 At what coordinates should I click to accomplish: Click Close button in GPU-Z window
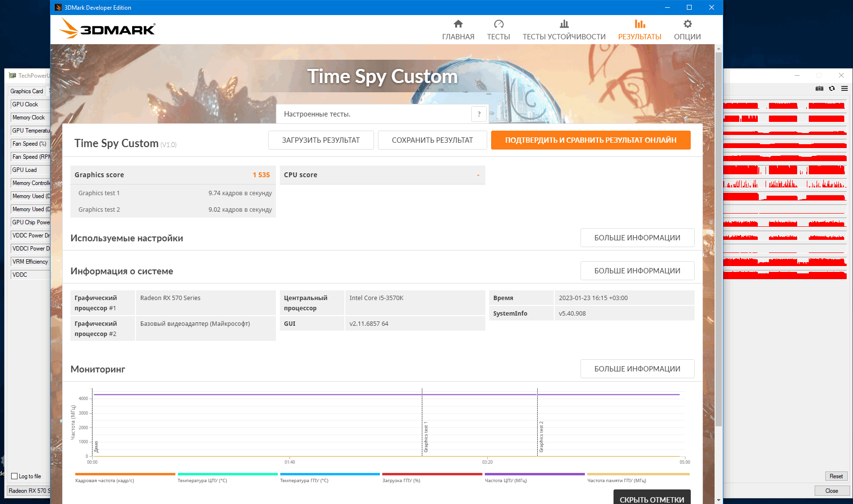832,491
